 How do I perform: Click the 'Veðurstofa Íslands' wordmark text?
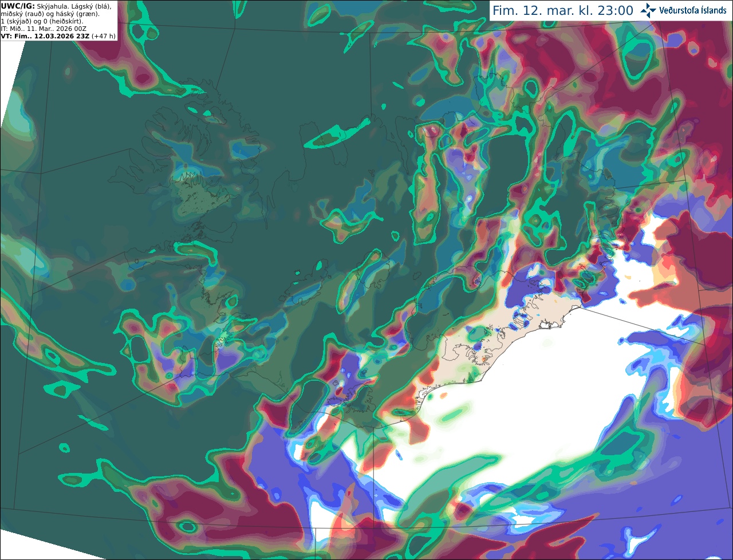(x=693, y=10)
